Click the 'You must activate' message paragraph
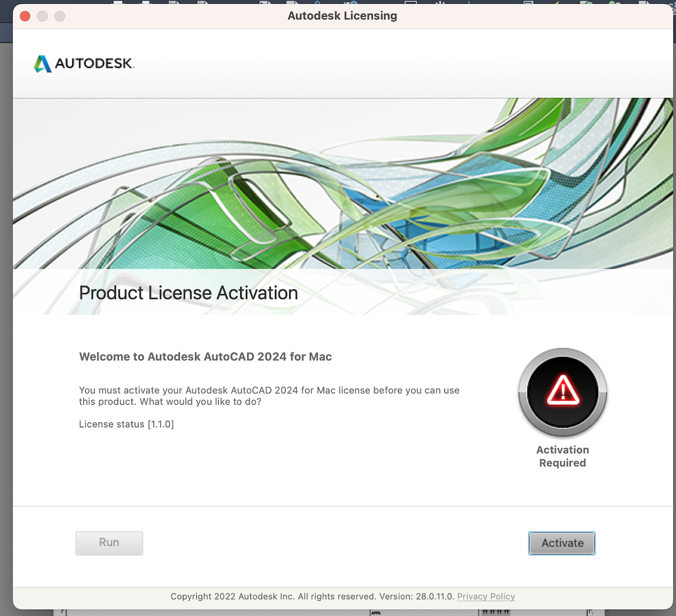The width and height of the screenshot is (676, 616). point(269,396)
